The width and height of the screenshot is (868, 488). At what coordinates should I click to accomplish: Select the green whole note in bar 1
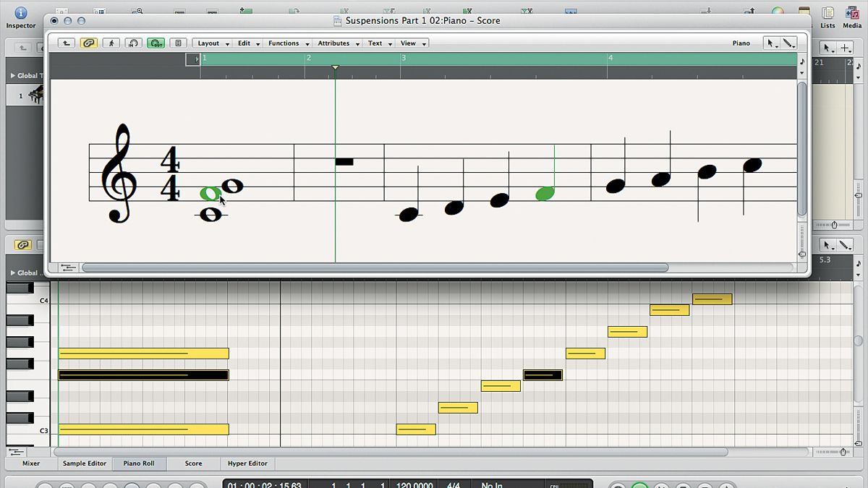210,193
